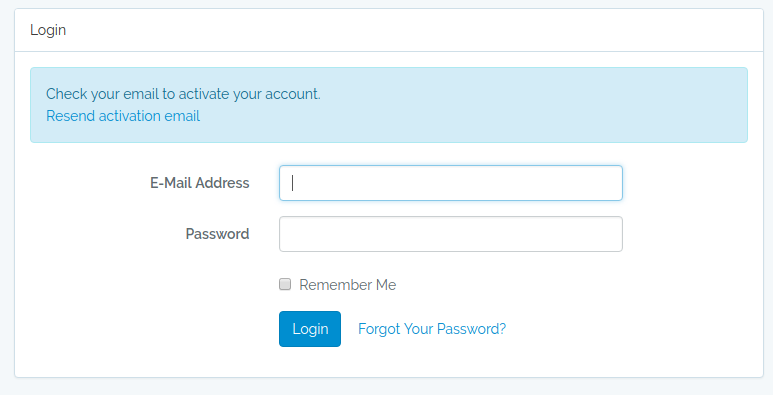Click the text cursor in E-Mail Address field
The height and width of the screenshot is (395, 773).
(x=292, y=183)
